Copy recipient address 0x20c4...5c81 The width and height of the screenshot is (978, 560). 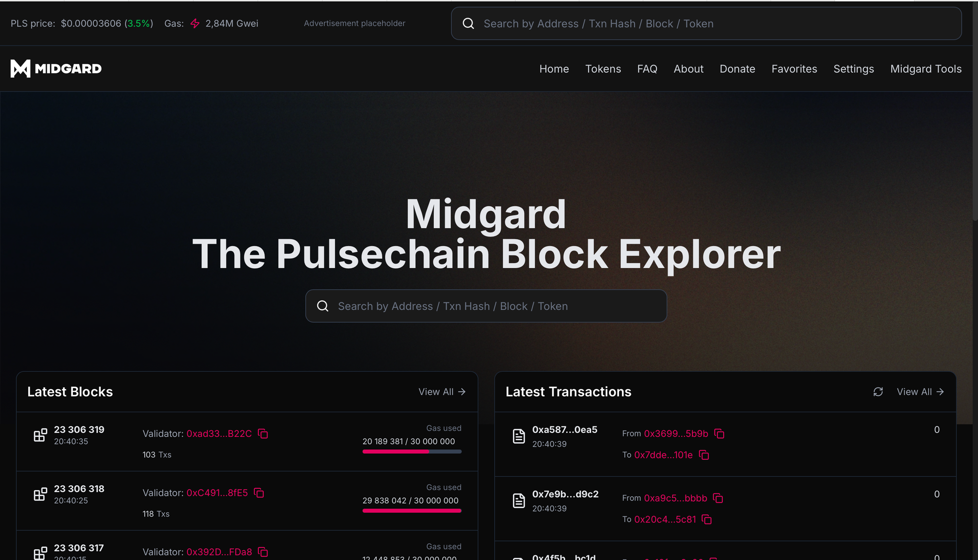(x=707, y=519)
